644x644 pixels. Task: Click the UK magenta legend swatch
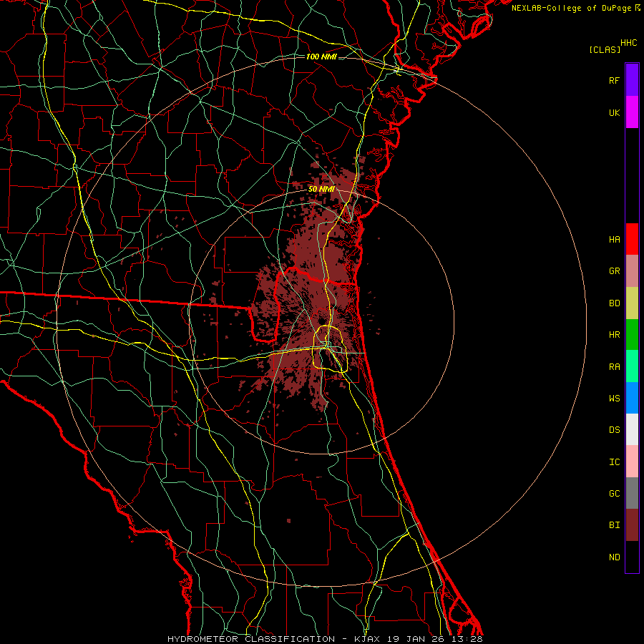632,112
